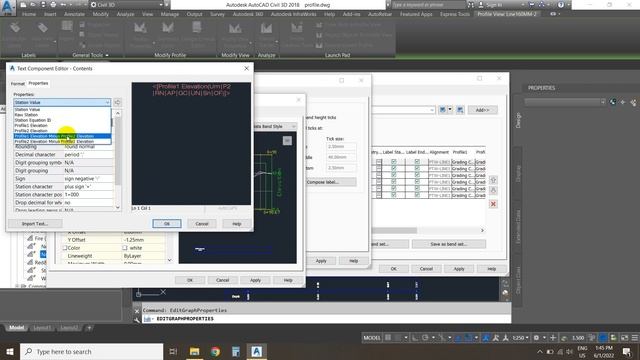The width and height of the screenshot is (640, 360).
Task: Expand the collapsed tree node in Toolspace
Action: click(17, 286)
